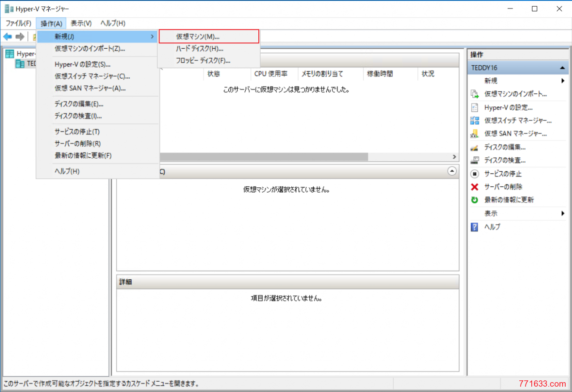Click the 仮想 SAN マネージャー icon in actions pane
This screenshot has height=392, width=572.
point(475,134)
